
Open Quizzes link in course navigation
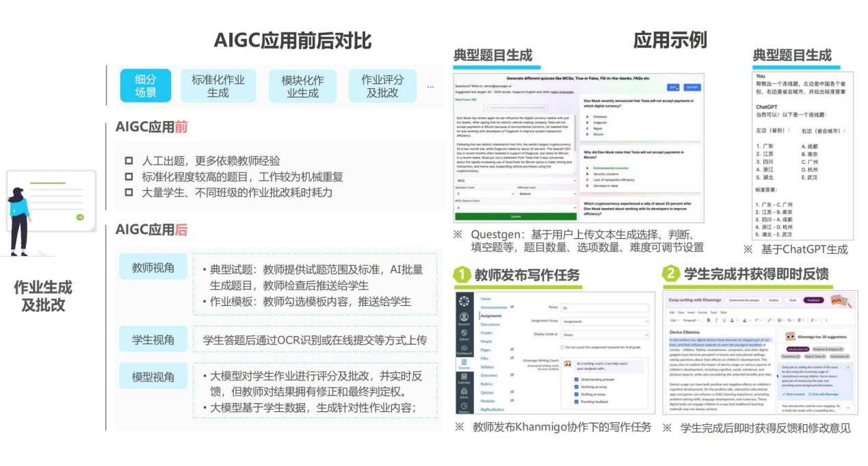[487, 392]
